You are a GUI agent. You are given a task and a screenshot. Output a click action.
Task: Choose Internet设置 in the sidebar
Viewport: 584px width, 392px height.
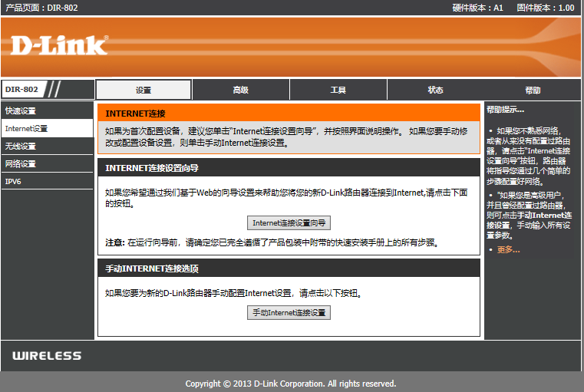pos(26,129)
